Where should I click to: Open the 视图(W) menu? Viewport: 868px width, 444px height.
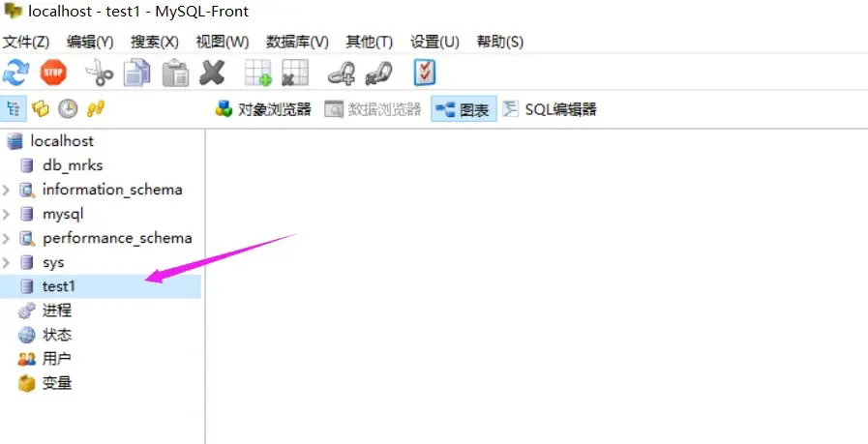(223, 42)
